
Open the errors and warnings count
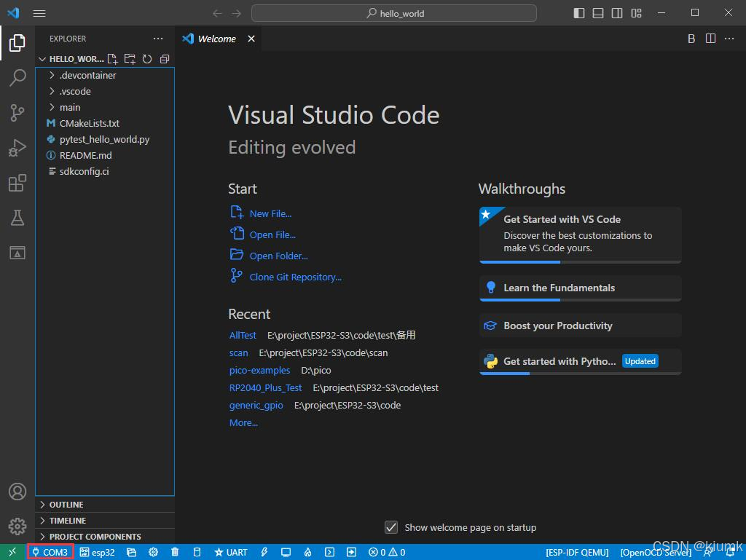387,552
